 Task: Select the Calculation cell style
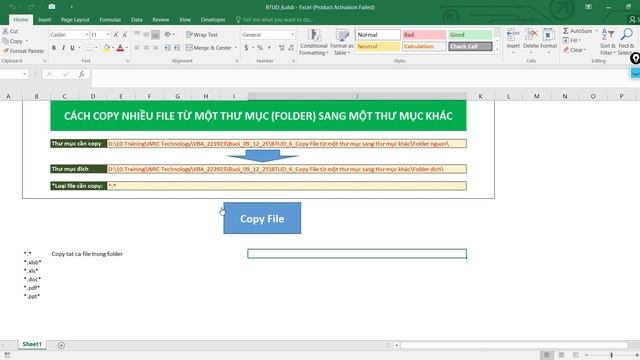click(x=424, y=47)
